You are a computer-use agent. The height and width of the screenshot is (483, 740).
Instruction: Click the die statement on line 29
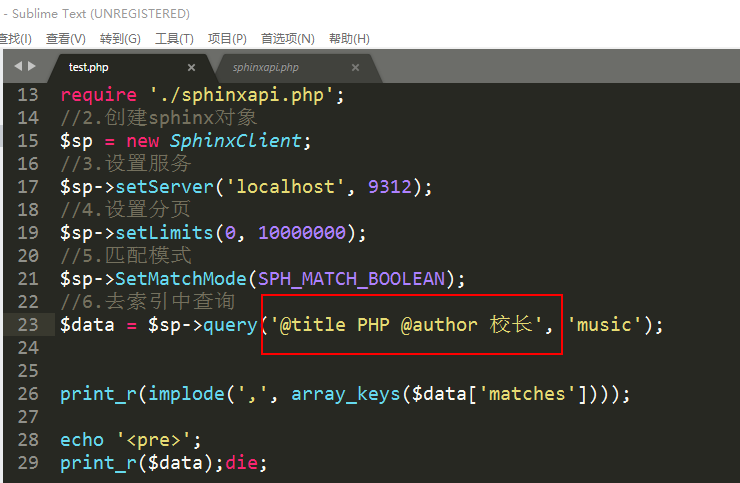[246, 463]
